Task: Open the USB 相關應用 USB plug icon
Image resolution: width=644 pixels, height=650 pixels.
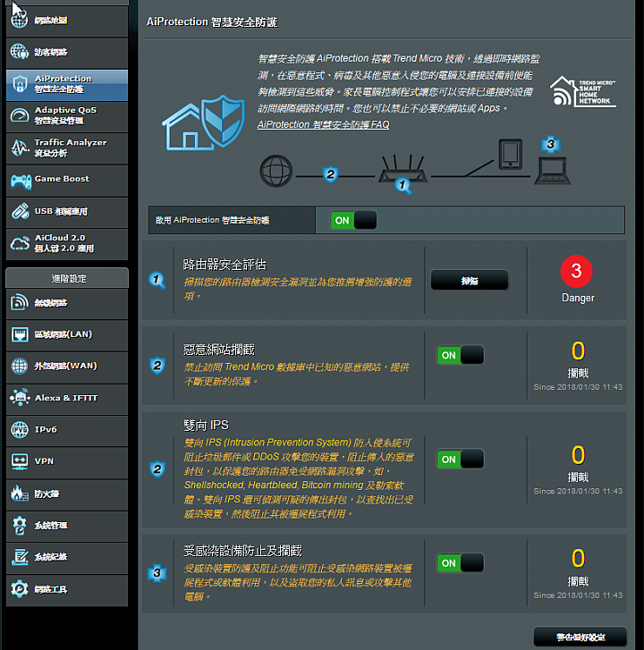Action: [x=20, y=211]
